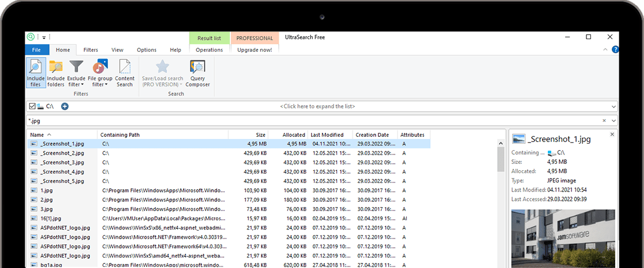Click the 15,97 KB size cell

[257, 219]
